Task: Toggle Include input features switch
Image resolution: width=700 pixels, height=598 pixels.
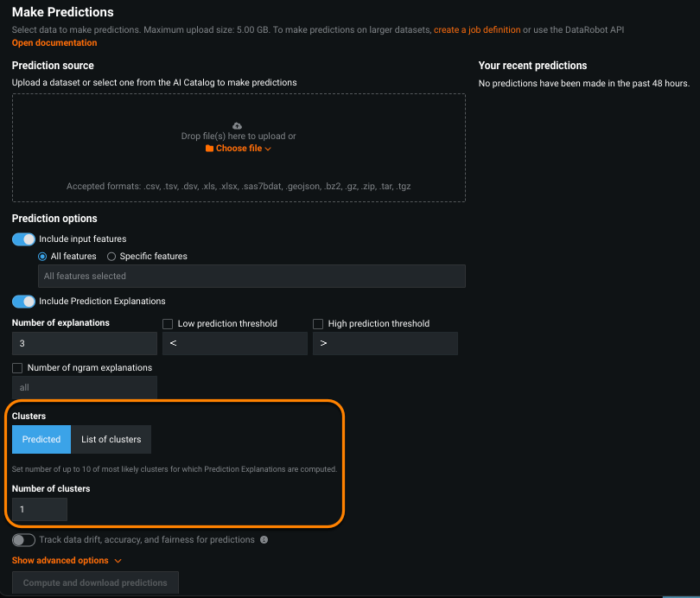Action: 24,239
